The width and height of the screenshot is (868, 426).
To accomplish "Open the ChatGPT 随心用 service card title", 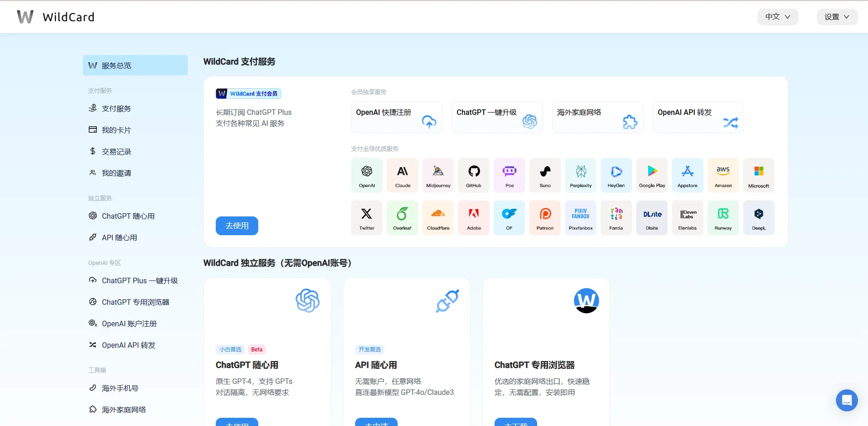I will click(x=247, y=365).
